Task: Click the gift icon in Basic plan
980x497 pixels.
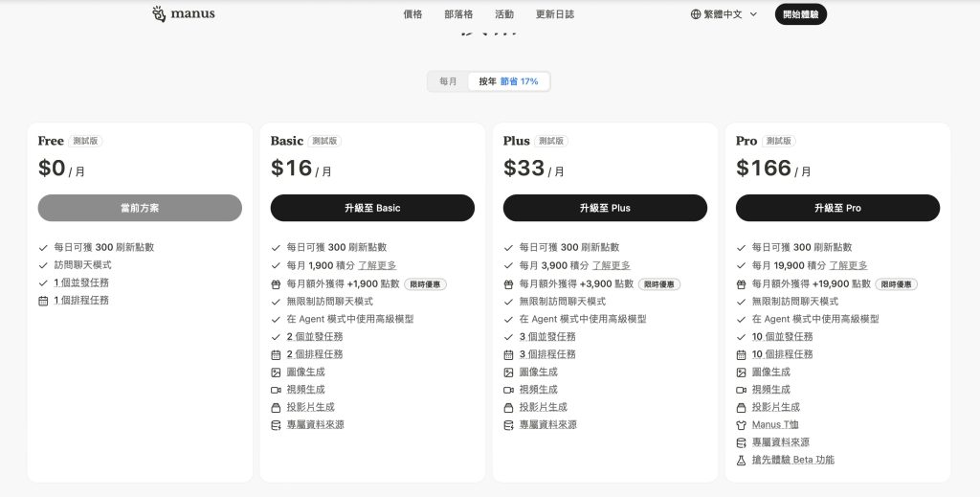Action: coord(276,283)
